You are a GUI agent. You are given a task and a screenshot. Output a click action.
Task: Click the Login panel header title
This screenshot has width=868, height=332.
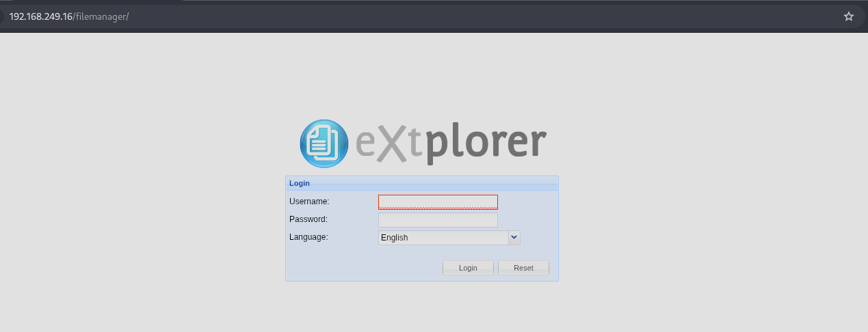[300, 183]
